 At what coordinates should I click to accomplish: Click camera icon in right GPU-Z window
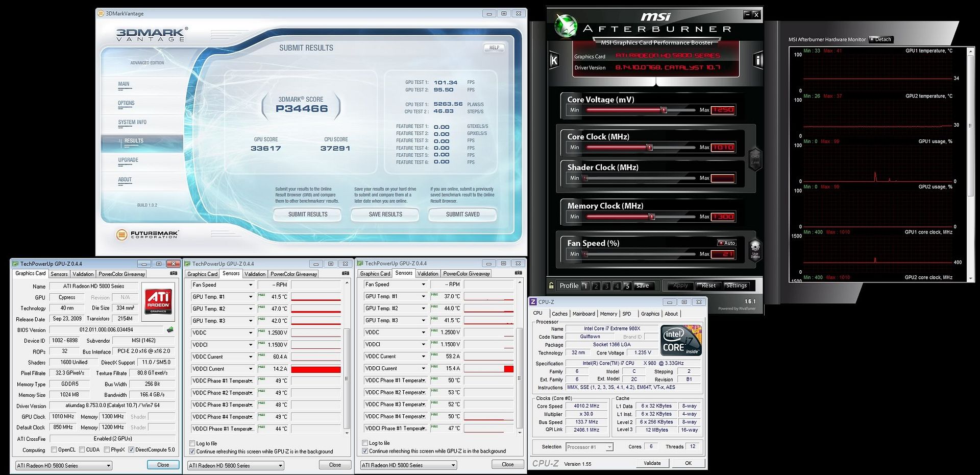point(519,273)
